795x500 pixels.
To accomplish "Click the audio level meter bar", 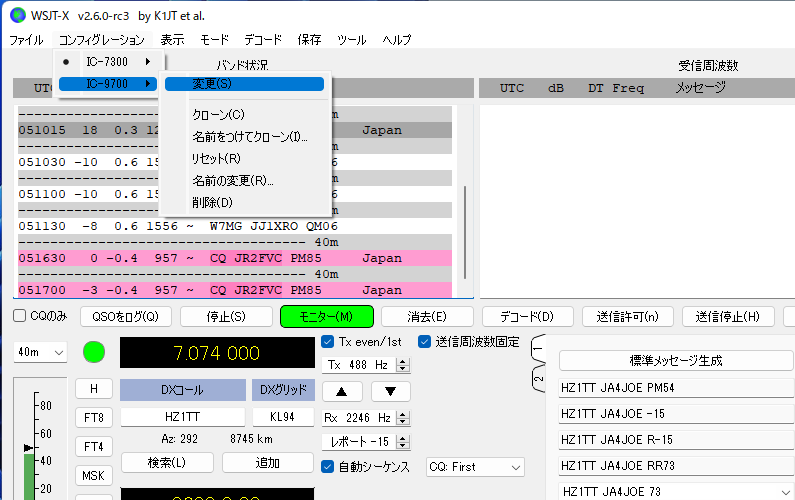I will [x=29, y=476].
